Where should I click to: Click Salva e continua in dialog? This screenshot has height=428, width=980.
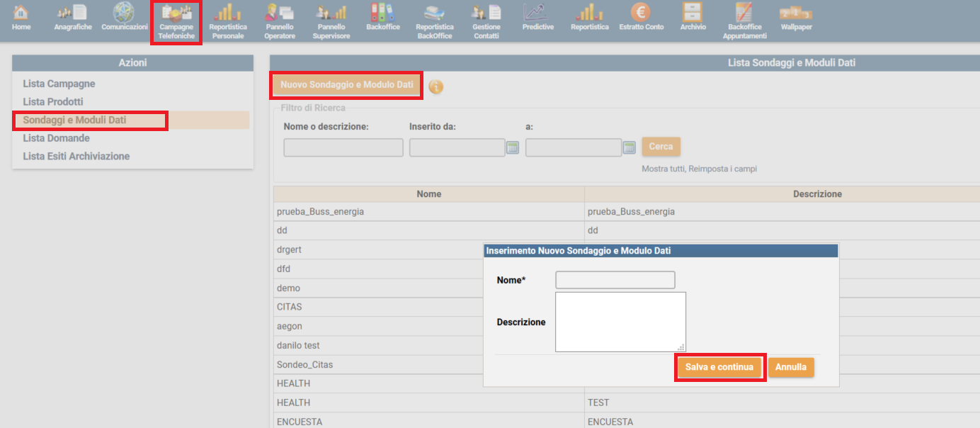tap(719, 368)
